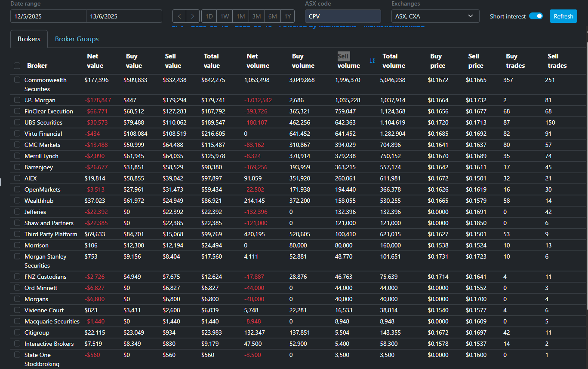Tick the CMC Markets checkbox
588x369 pixels.
coord(17,145)
